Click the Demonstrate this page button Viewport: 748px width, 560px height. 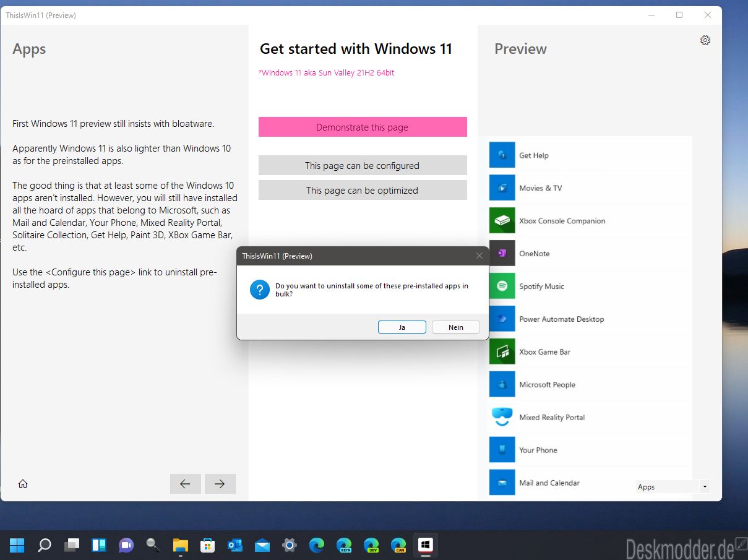(363, 127)
